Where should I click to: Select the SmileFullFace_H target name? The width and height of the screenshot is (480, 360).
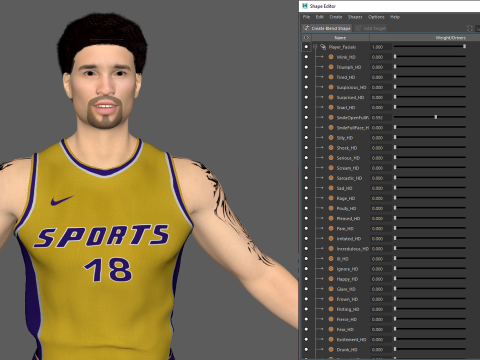tap(353, 128)
